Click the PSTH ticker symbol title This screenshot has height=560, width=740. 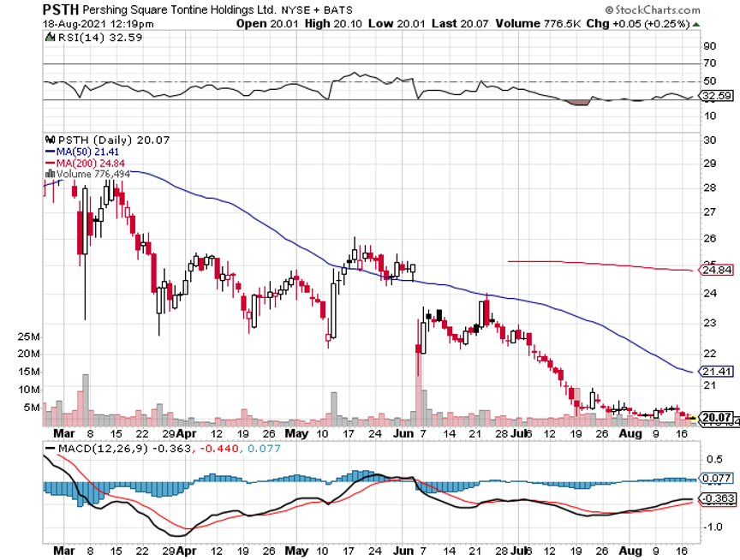61,9
